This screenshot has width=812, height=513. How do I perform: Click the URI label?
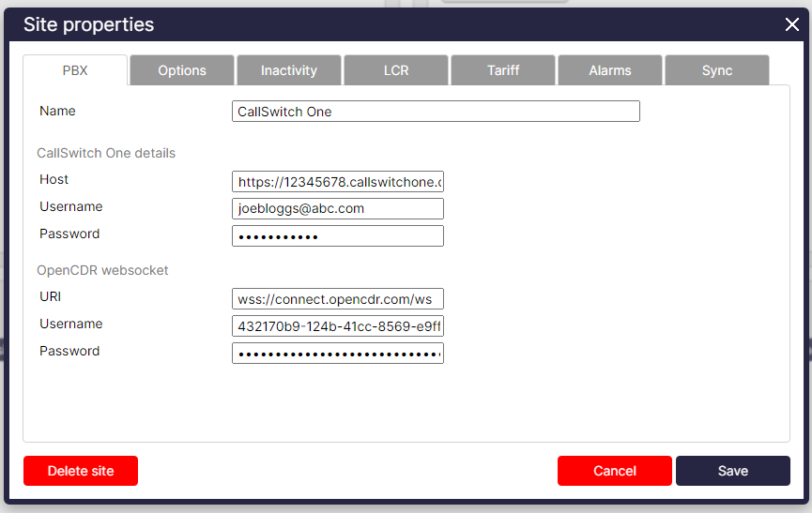point(51,296)
